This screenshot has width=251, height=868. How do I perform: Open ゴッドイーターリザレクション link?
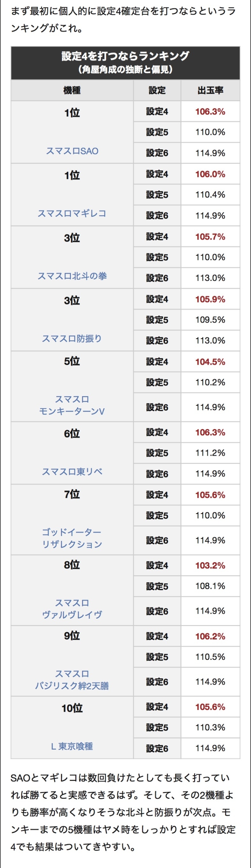[72, 538]
